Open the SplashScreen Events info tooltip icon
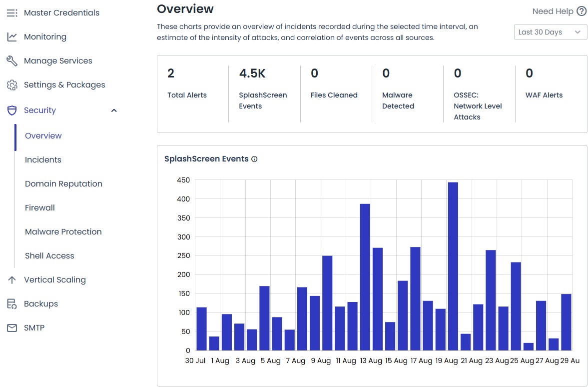Screen dimensions: 588x387 coord(254,158)
